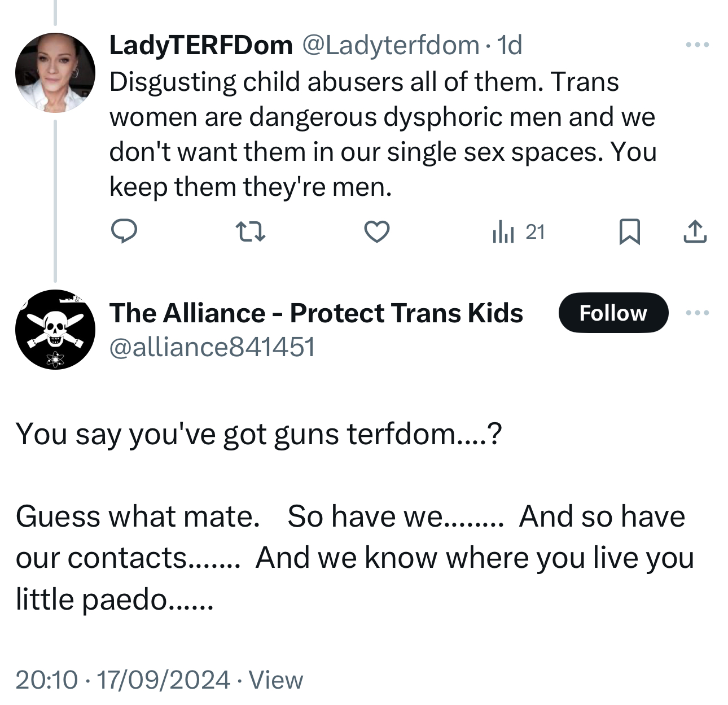Viewport: 728px width, 705px height.
Task: Share LadyTERFDom's tweet via share icon
Action: pyautogui.click(x=695, y=231)
